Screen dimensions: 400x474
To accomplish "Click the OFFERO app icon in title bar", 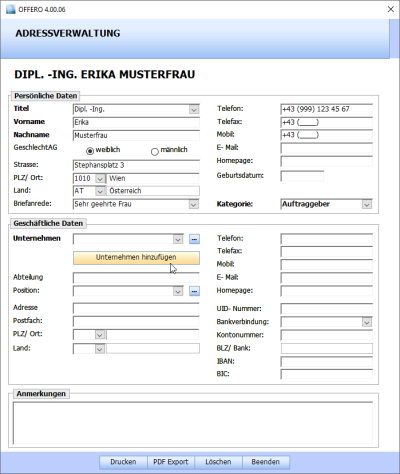I will click(10, 9).
